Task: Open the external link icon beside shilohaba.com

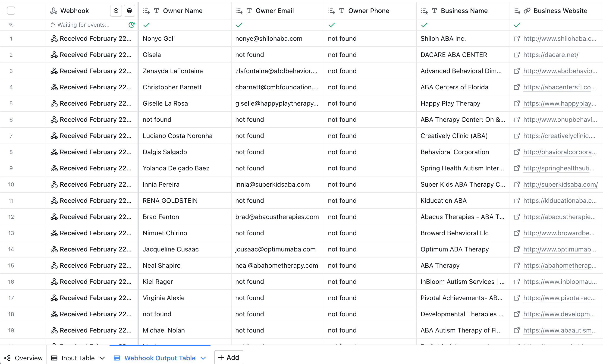Action: tap(517, 38)
